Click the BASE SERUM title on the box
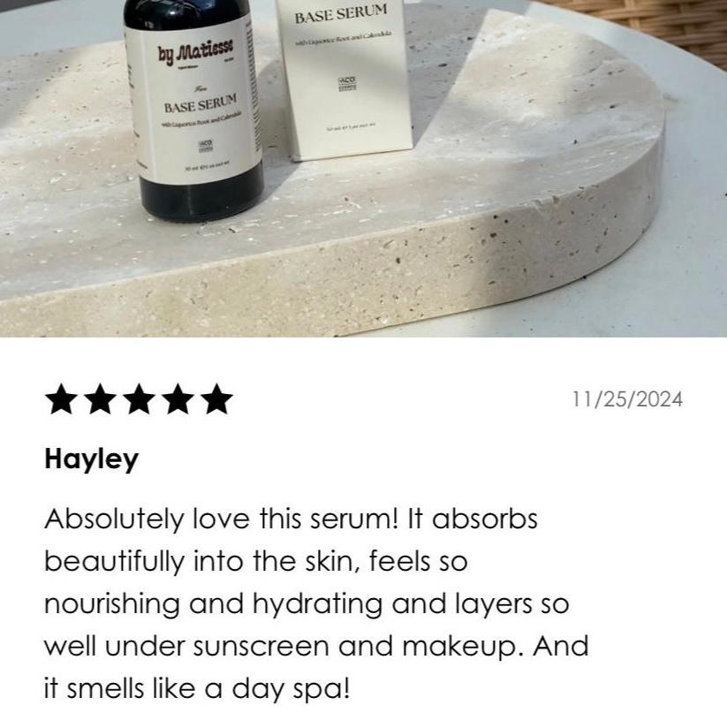 pos(341,14)
